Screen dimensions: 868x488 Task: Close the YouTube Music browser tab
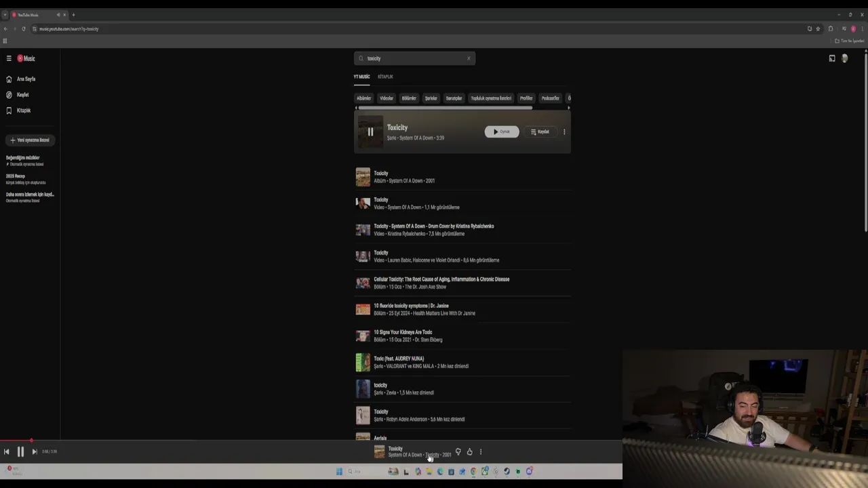coord(64,15)
